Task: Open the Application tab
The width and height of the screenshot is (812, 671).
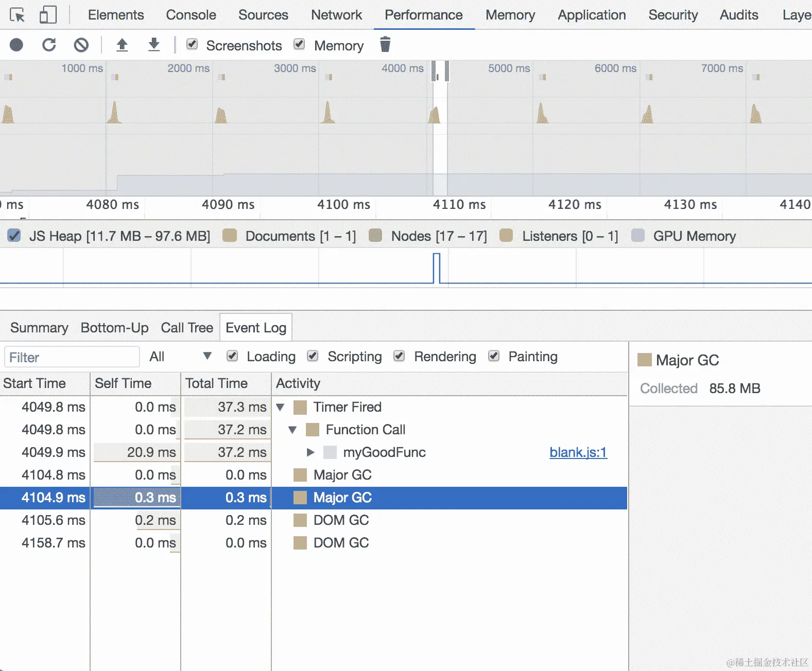Action: (x=592, y=15)
